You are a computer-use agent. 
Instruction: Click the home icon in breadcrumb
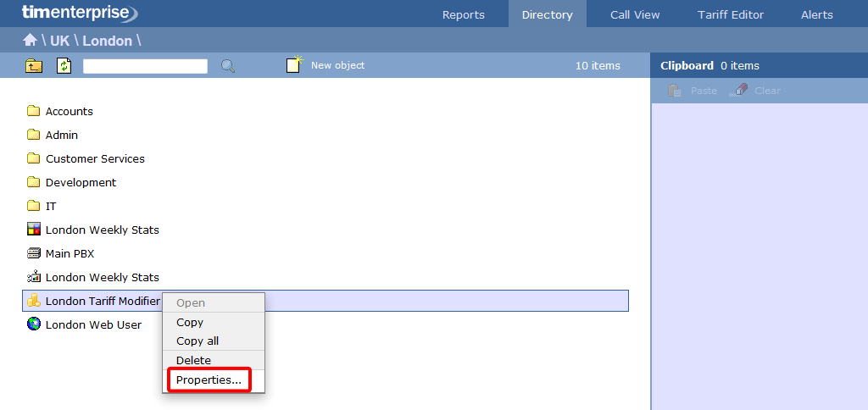[30, 40]
